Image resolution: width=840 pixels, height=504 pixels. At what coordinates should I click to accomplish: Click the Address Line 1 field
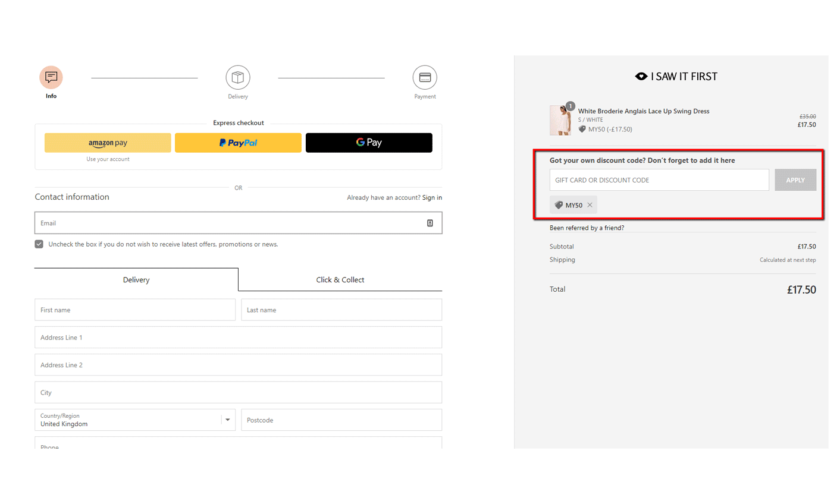pos(239,337)
